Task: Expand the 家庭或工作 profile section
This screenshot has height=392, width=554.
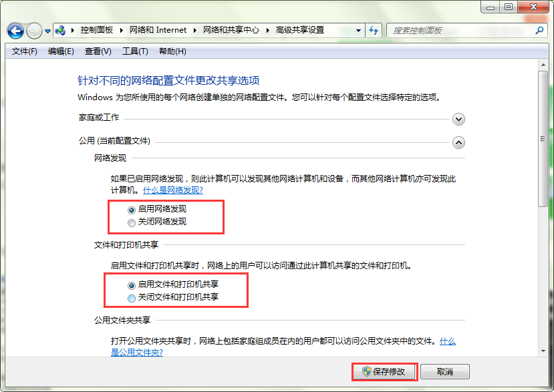Action: click(458, 119)
